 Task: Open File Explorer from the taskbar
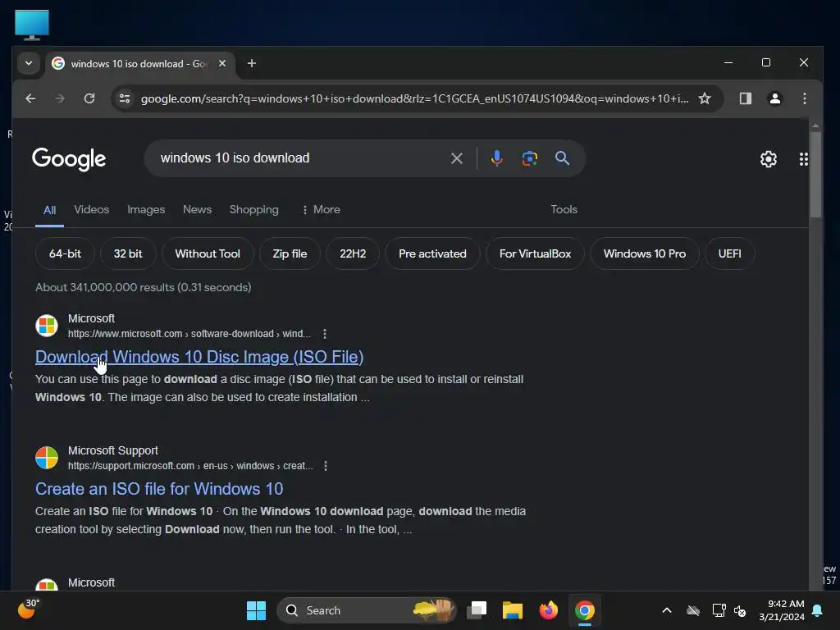point(512,610)
